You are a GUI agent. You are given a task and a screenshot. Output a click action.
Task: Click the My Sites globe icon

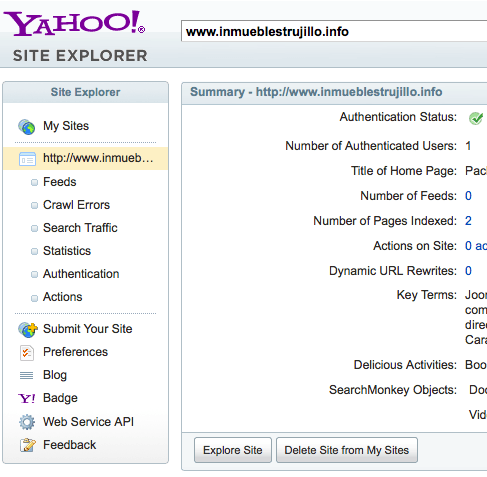(27, 127)
